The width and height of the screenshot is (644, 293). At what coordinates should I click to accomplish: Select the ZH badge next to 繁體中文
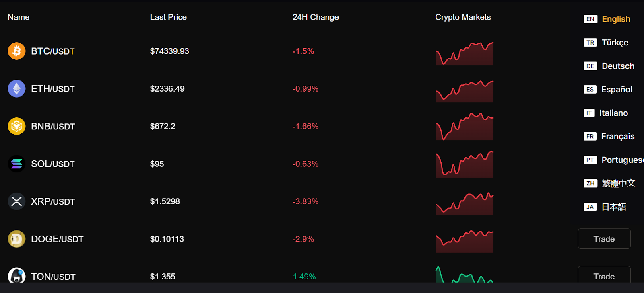click(x=590, y=183)
